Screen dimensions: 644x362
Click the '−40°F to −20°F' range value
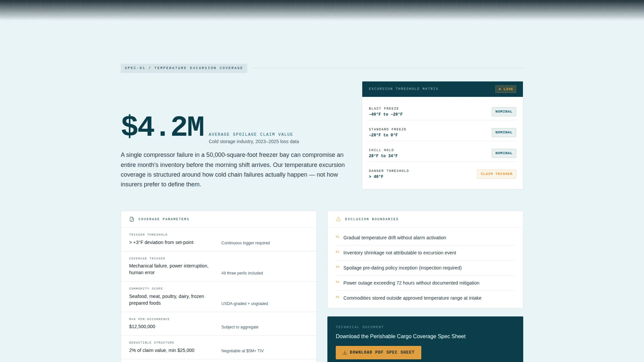(x=386, y=114)
